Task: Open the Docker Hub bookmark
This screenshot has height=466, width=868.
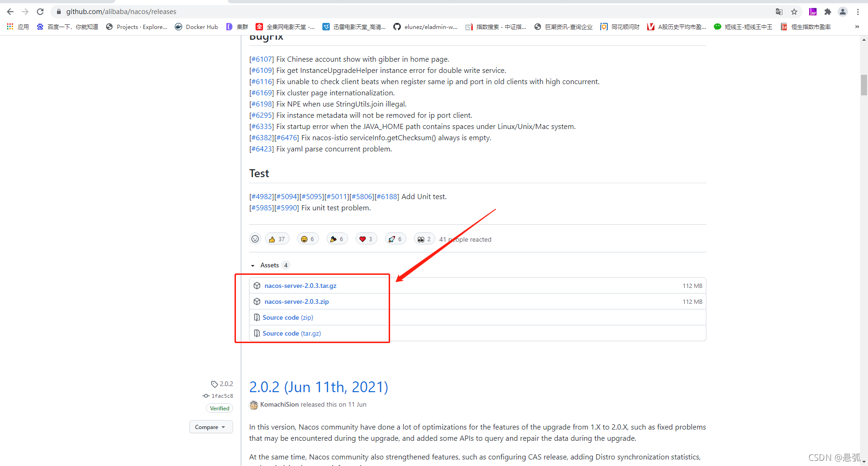Action: click(x=196, y=27)
